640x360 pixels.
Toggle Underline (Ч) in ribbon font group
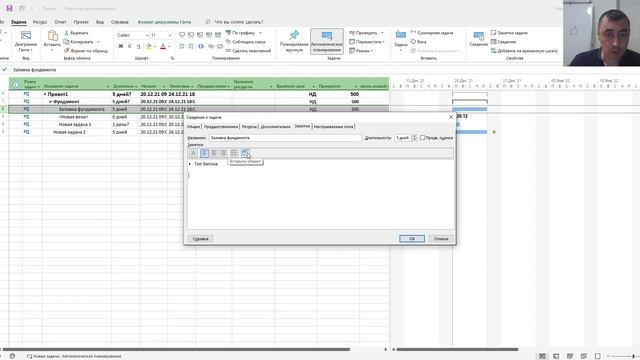pyautogui.click(x=138, y=47)
